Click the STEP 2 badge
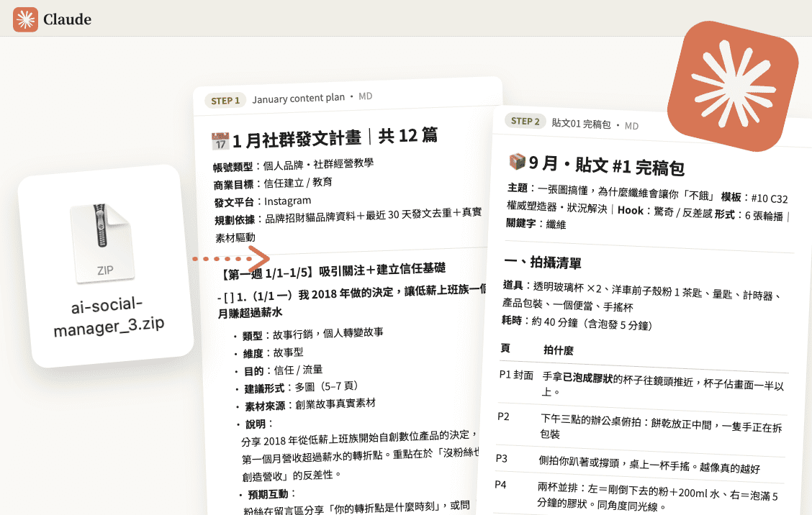 (525, 121)
